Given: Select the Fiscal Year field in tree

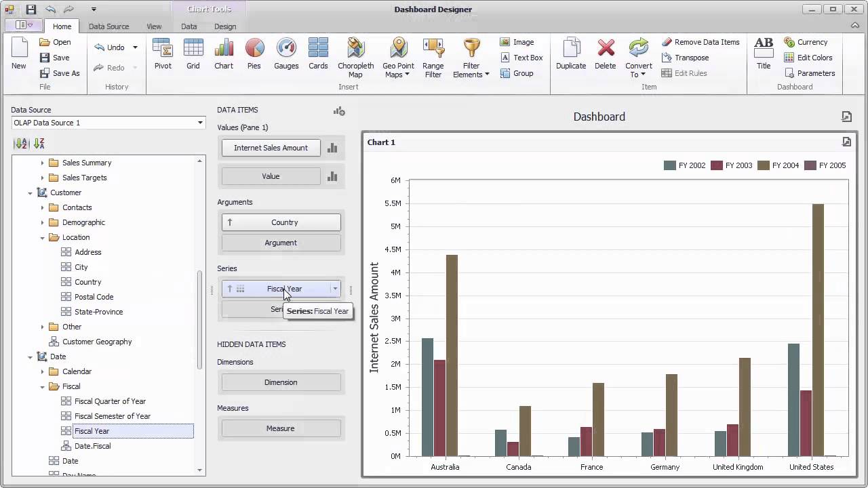Looking at the screenshot, I should (x=92, y=431).
